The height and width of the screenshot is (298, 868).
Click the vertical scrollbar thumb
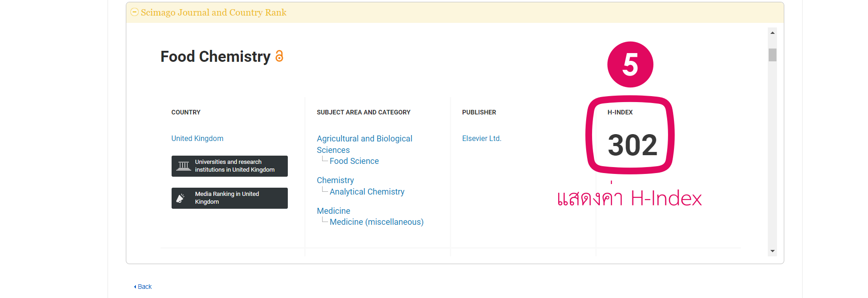pos(772,55)
